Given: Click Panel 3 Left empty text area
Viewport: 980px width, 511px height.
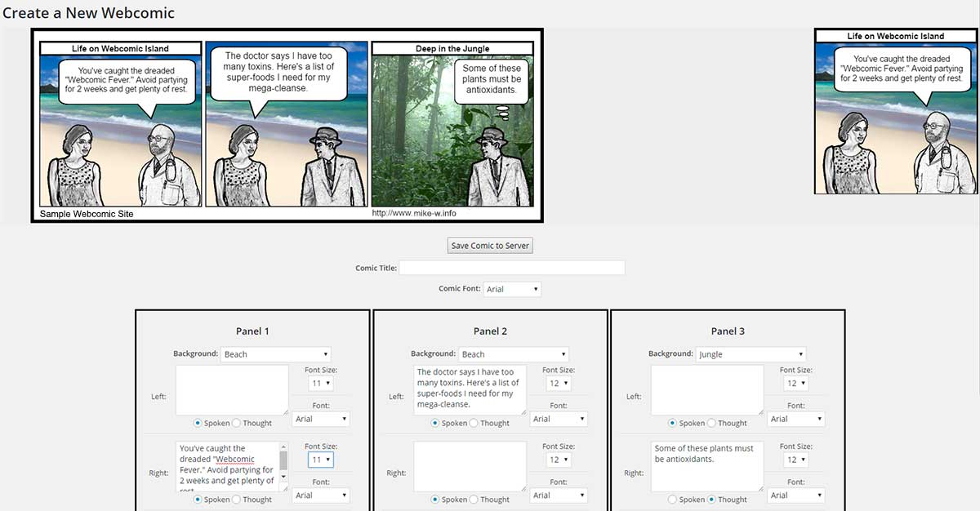Looking at the screenshot, I should click(707, 390).
